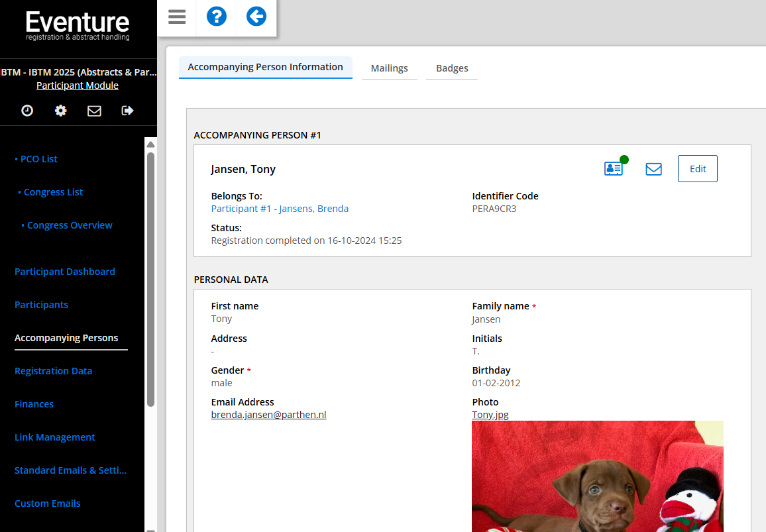The height and width of the screenshot is (532, 766).
Task: Open the settings gear icon
Action: pos(61,111)
